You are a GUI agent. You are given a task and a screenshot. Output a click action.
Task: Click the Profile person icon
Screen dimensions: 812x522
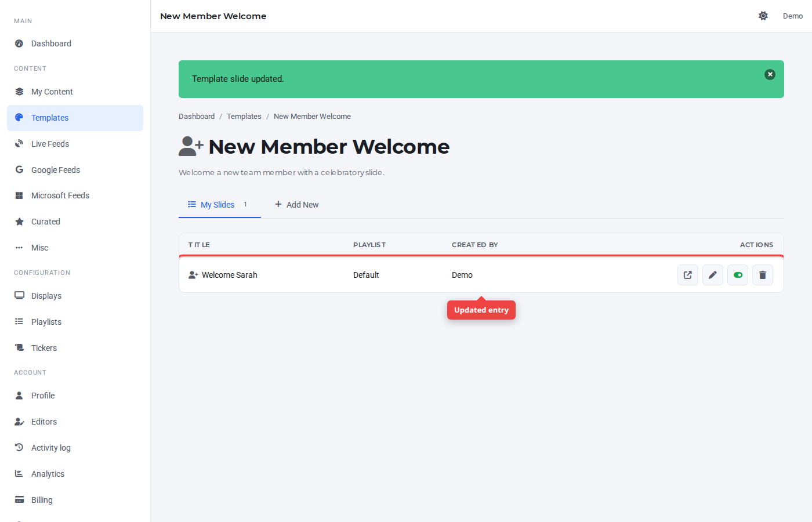tap(19, 396)
